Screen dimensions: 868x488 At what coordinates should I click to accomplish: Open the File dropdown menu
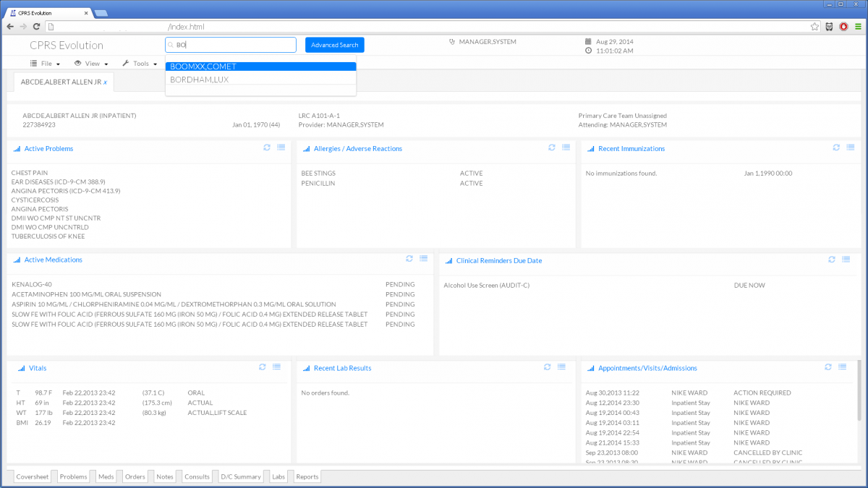click(x=45, y=64)
